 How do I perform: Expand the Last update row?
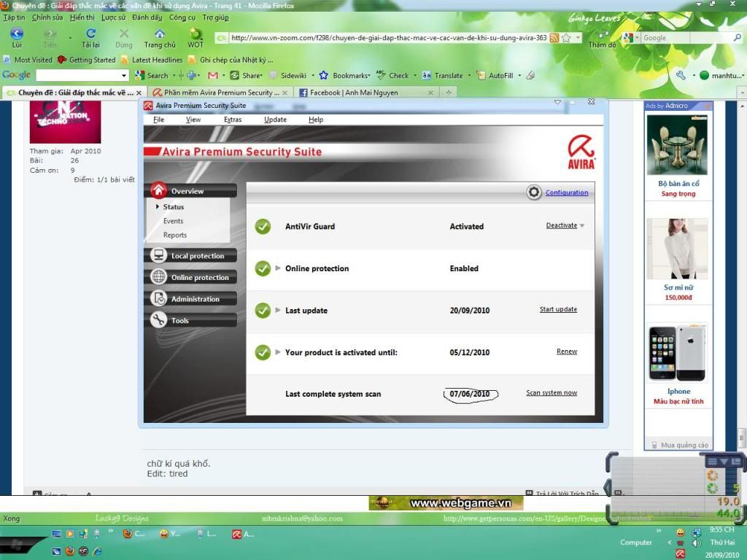(278, 310)
